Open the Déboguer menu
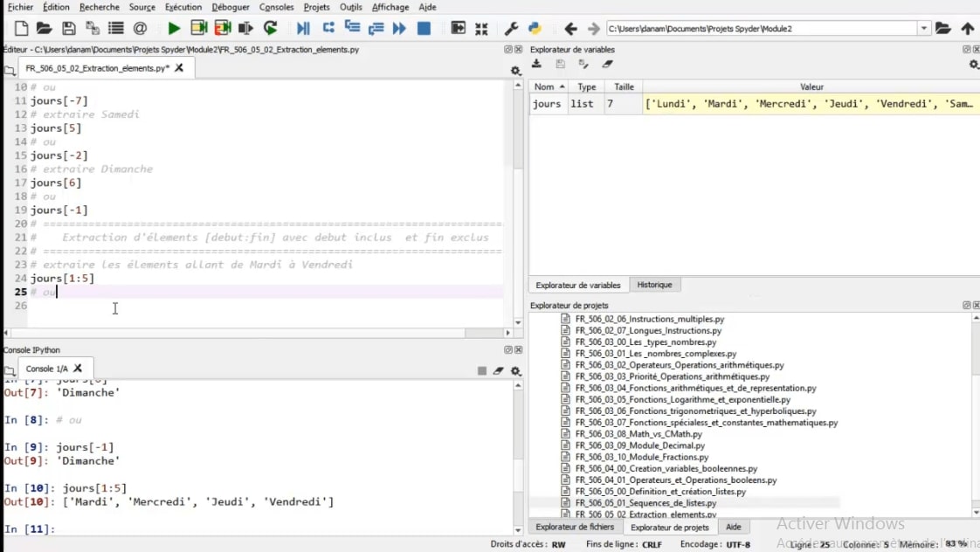Viewport: 980px width, 552px height. coord(231,7)
